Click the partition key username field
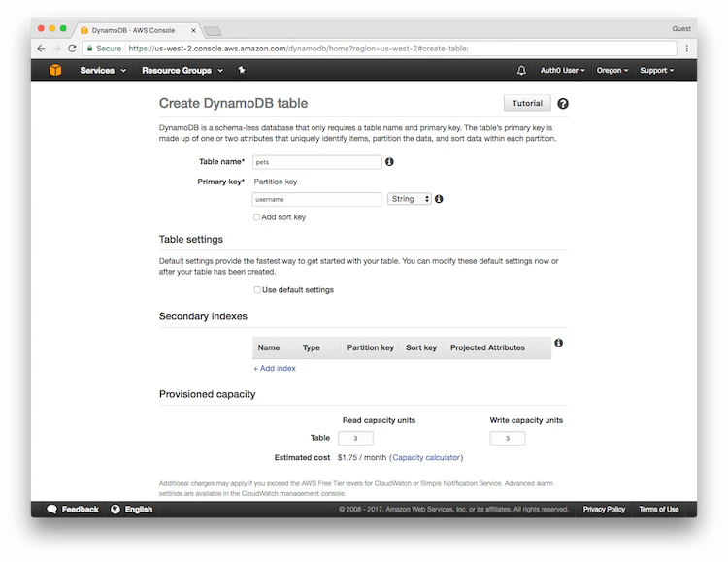The width and height of the screenshot is (728, 562). (x=316, y=199)
